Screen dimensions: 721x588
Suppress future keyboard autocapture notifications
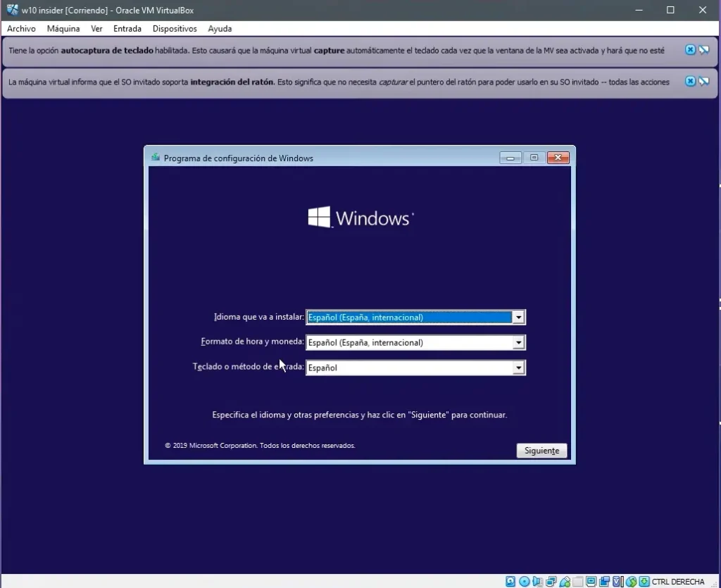[704, 50]
